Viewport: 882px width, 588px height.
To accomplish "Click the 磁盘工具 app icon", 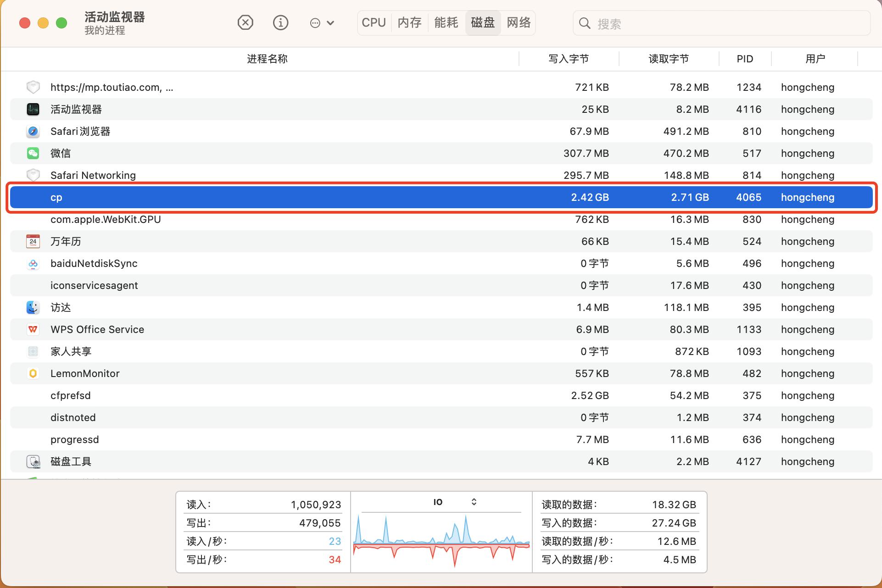I will [x=33, y=461].
